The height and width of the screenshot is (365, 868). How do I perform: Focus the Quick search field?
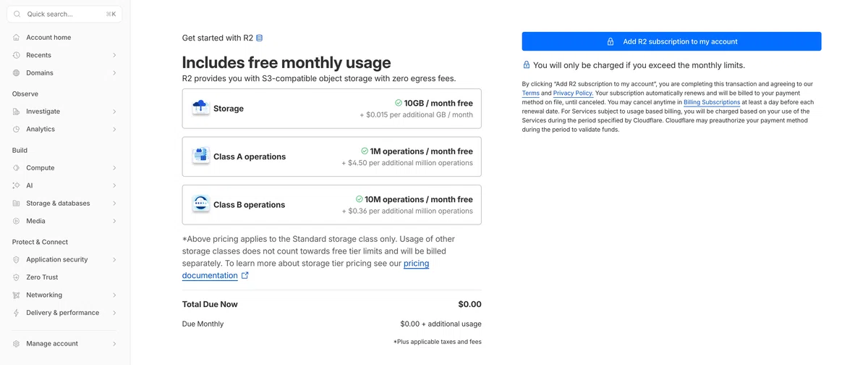click(x=64, y=14)
